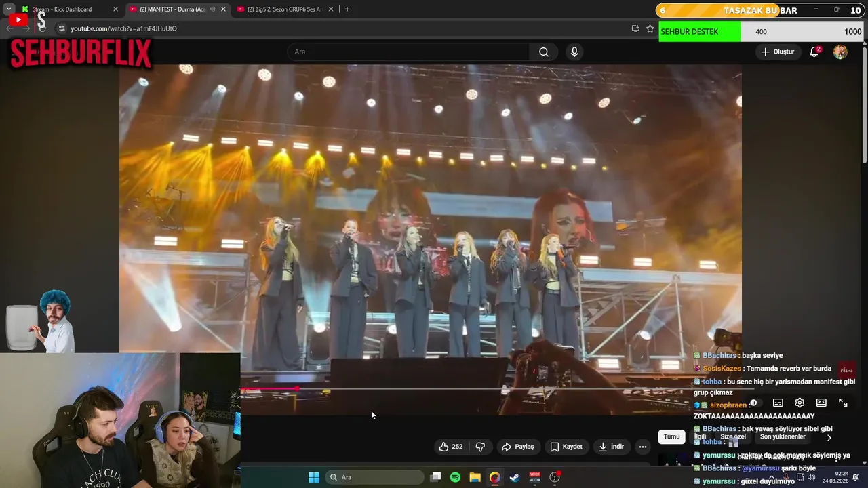Click chat username SosisKazes
Image resolution: width=868 pixels, height=488 pixels.
click(722, 369)
